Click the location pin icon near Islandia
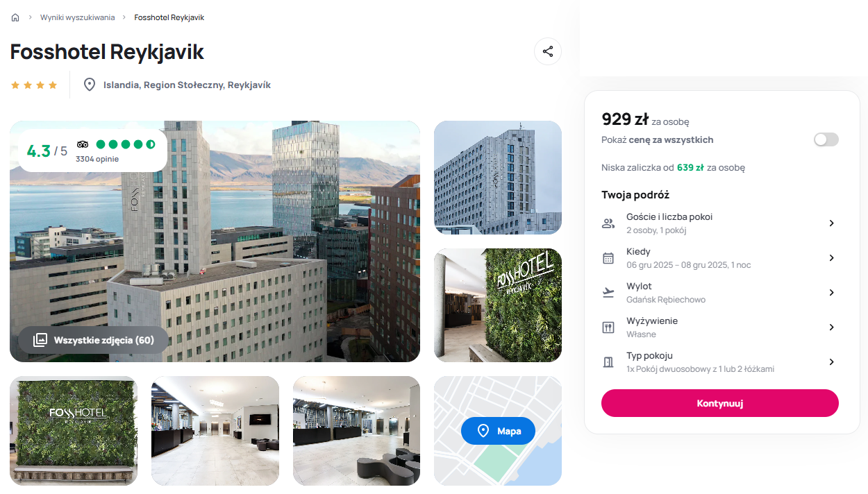Screen dimensions: 868x494 [90, 85]
